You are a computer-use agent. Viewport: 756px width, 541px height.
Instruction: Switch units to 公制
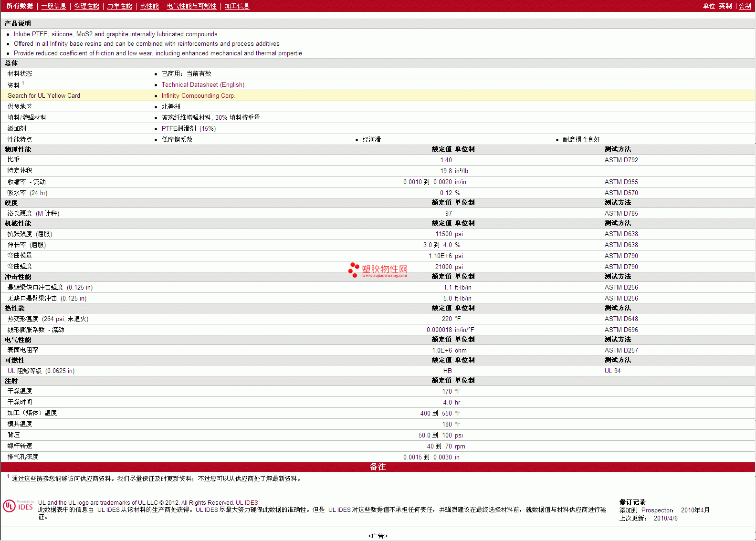click(x=745, y=6)
